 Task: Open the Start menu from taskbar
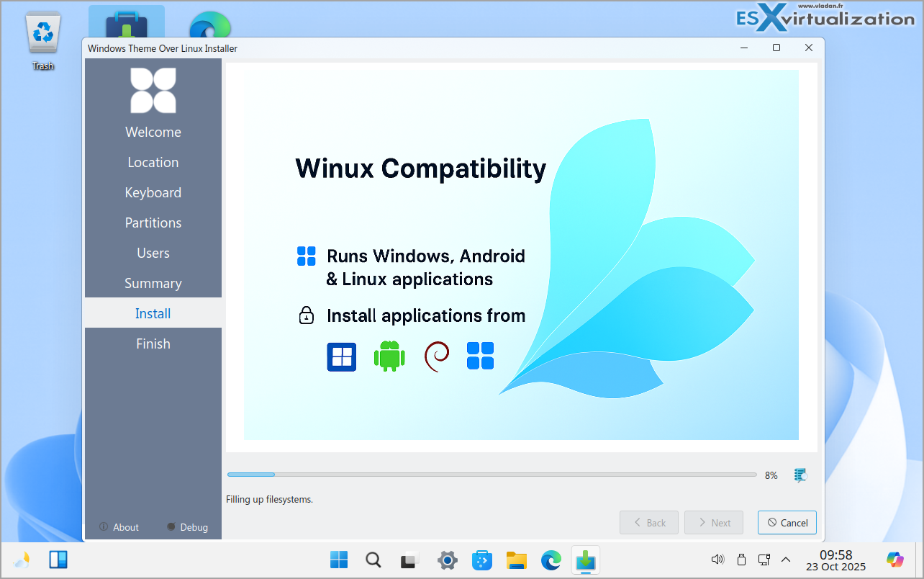pos(339,560)
